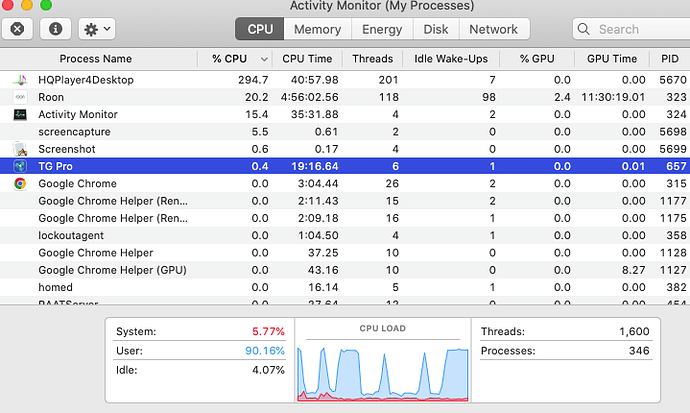This screenshot has height=413, width=690.
Task: Sort by Threads column header
Action: click(372, 59)
